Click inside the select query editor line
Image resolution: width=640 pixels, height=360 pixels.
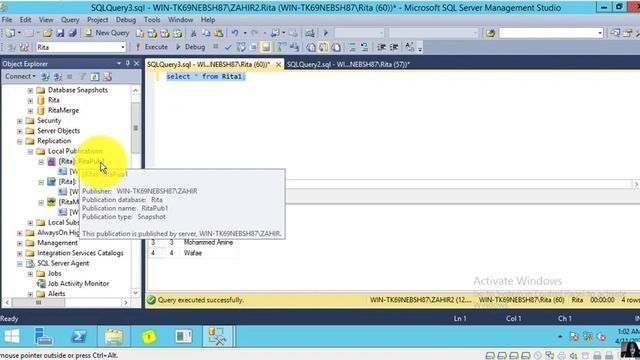coord(206,76)
